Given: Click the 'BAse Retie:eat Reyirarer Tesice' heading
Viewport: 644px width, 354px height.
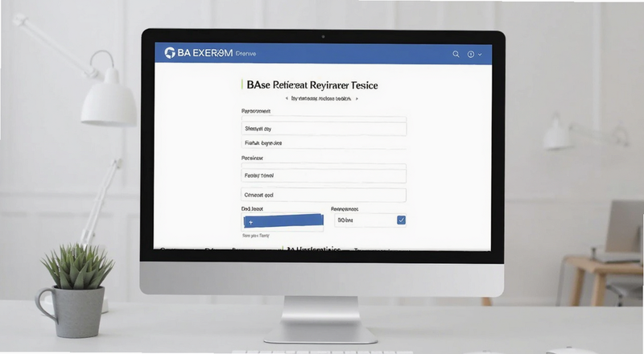Looking at the screenshot, I should (x=312, y=85).
